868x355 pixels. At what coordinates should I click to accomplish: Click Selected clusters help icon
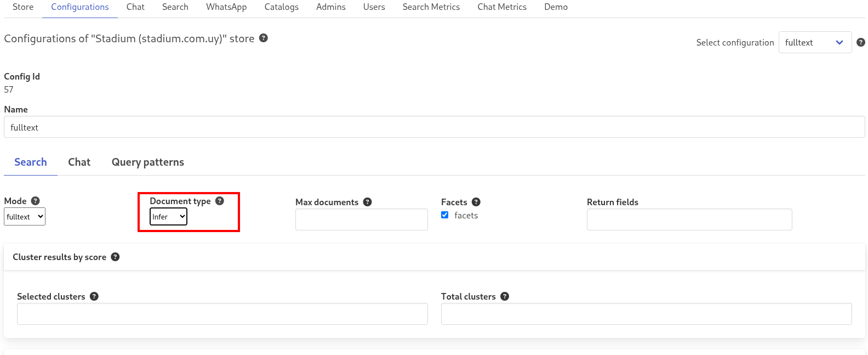click(x=94, y=296)
